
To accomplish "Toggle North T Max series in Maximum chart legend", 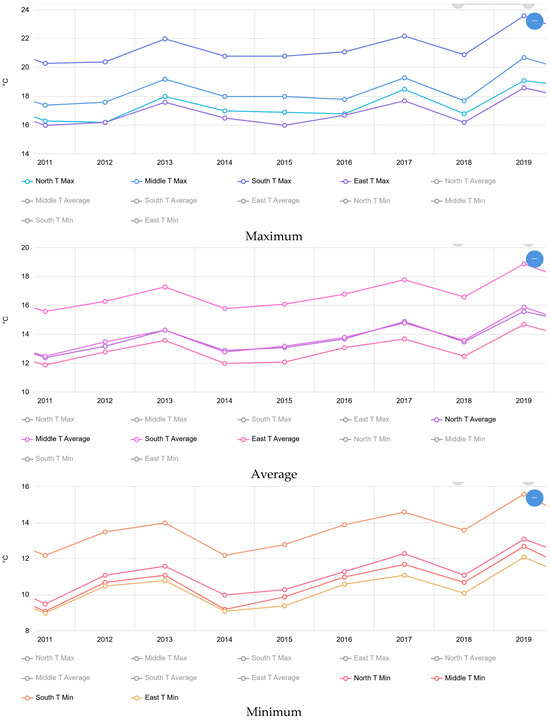I will pos(48,181).
